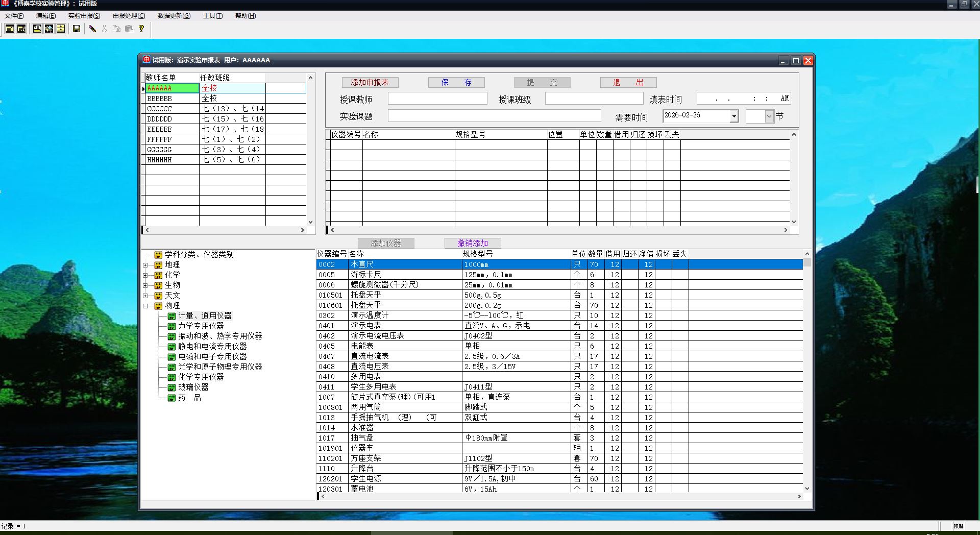980x535 pixels.
Task: Click the 添加申报表 button
Action: click(370, 82)
